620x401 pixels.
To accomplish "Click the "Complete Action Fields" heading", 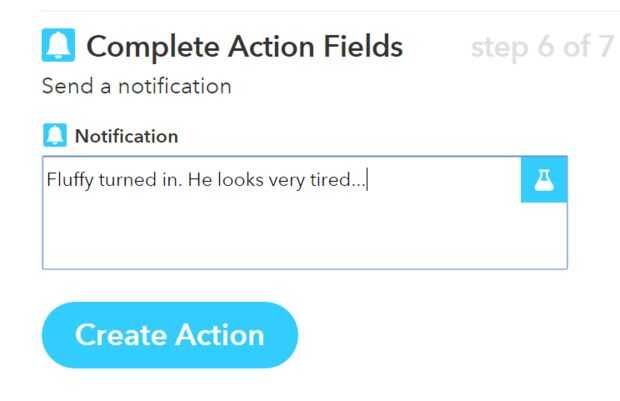I will [x=245, y=46].
